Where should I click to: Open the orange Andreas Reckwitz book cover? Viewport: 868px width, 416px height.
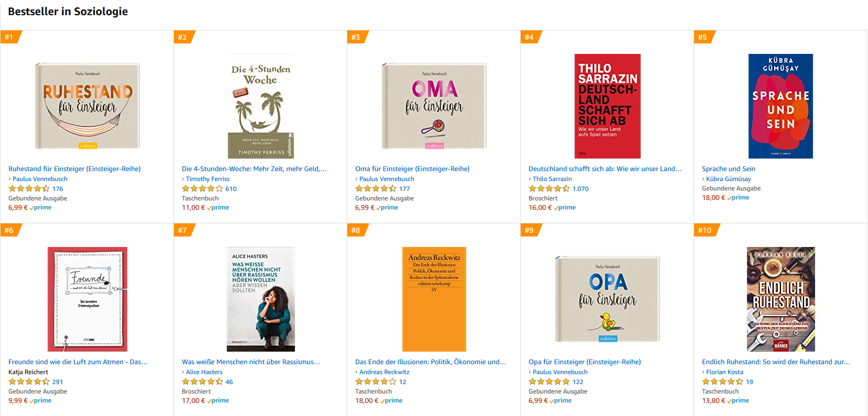click(x=434, y=299)
